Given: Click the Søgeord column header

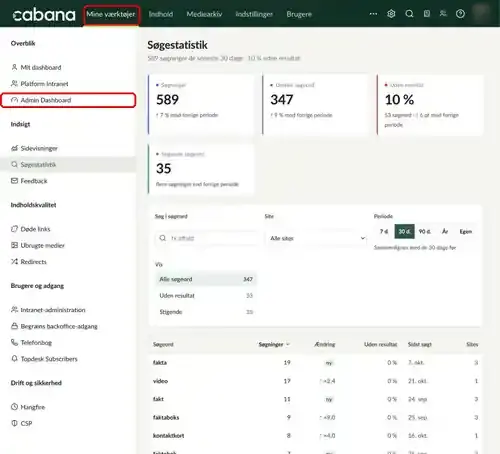Looking at the screenshot, I should 163,344.
